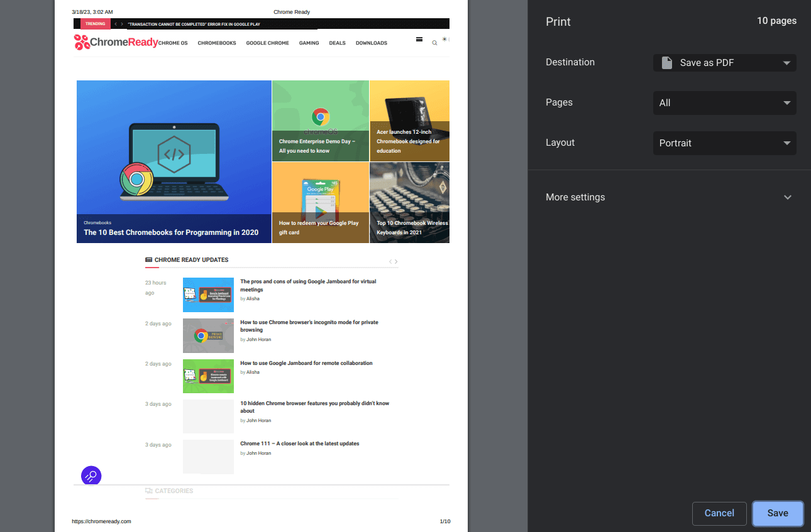This screenshot has height=532, width=811.
Task: Select the DEALS menu item
Action: pos(338,43)
